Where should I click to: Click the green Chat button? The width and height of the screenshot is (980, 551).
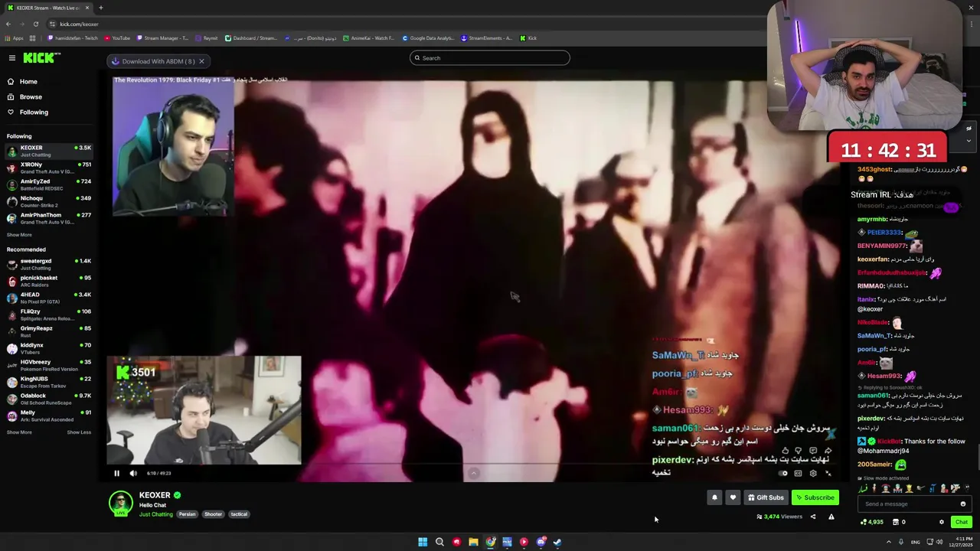tap(962, 522)
